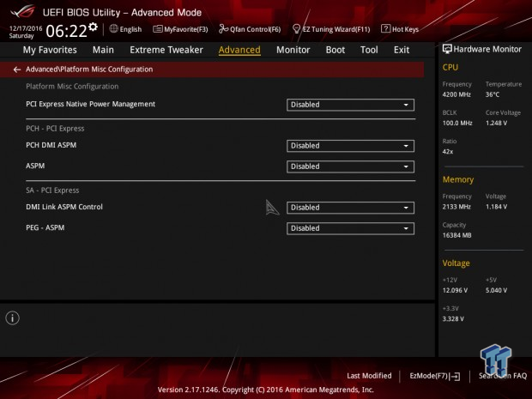This screenshot has height=399, width=532.
Task: Open PCI Express Native Power Management dropdown
Action: point(350,105)
